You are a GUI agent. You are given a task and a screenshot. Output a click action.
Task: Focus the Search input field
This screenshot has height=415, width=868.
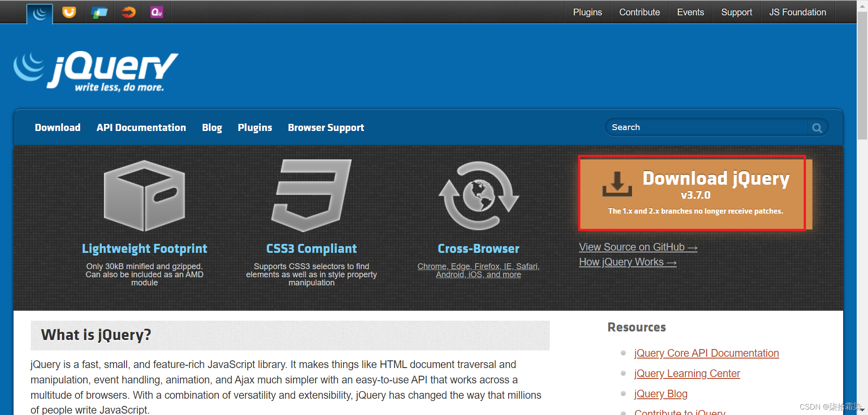708,127
